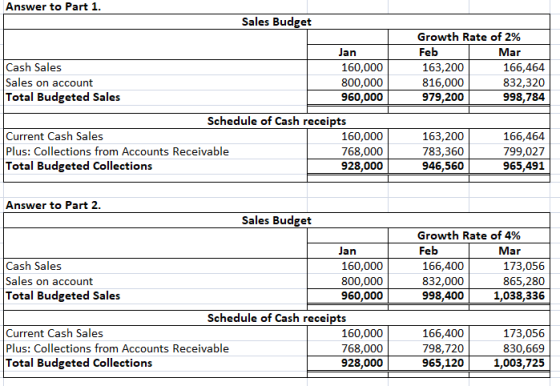The width and height of the screenshot is (560, 386).
Task: Click the Mar column header under 4% growth
Action: point(510,251)
